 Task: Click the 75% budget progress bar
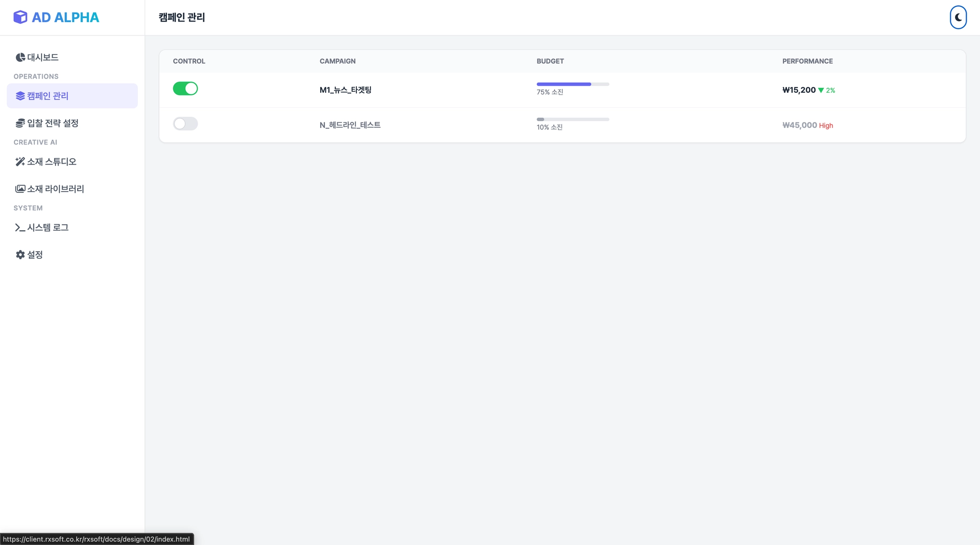[573, 84]
